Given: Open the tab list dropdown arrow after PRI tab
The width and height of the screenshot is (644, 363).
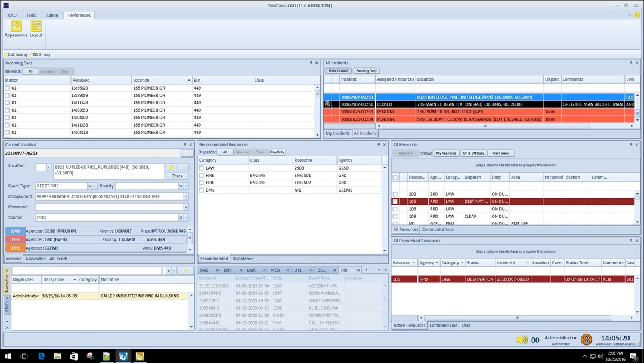Looking at the screenshot, I should tap(379, 270).
